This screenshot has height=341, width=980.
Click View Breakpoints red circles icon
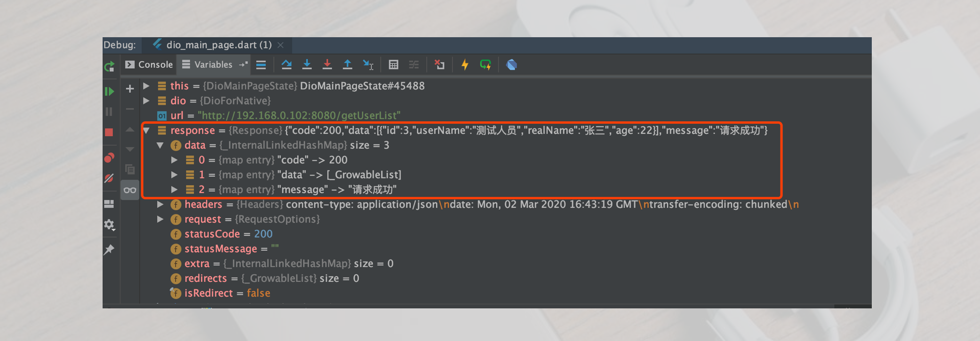(109, 158)
